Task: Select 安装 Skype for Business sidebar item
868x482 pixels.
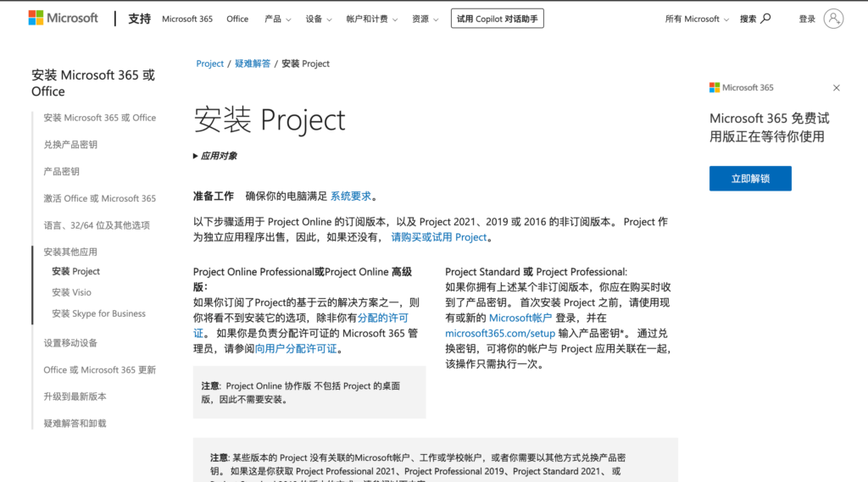Action: pyautogui.click(x=98, y=313)
